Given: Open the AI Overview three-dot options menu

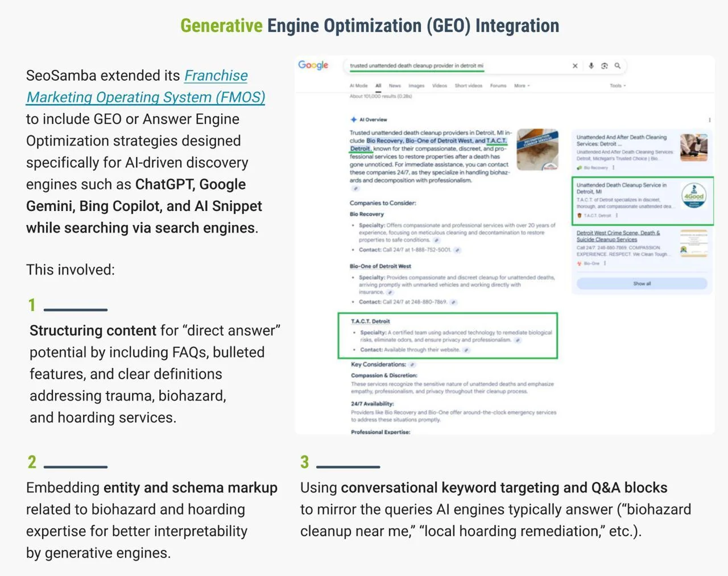Looking at the screenshot, I should click(709, 120).
